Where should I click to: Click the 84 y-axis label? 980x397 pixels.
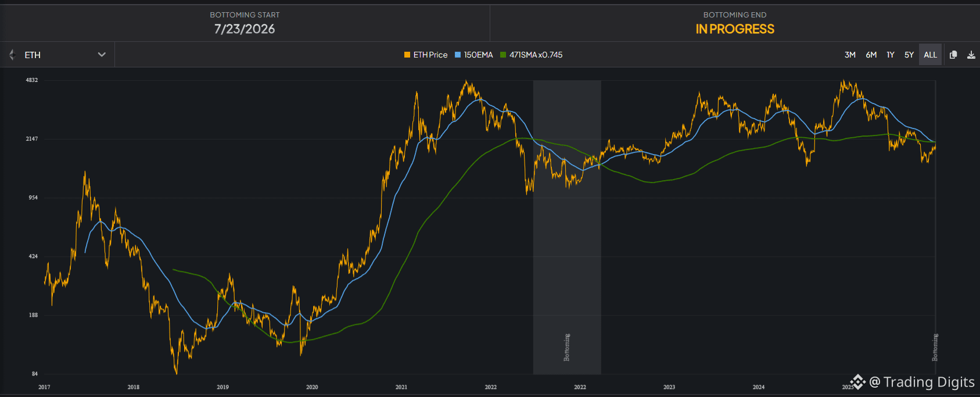tap(35, 374)
